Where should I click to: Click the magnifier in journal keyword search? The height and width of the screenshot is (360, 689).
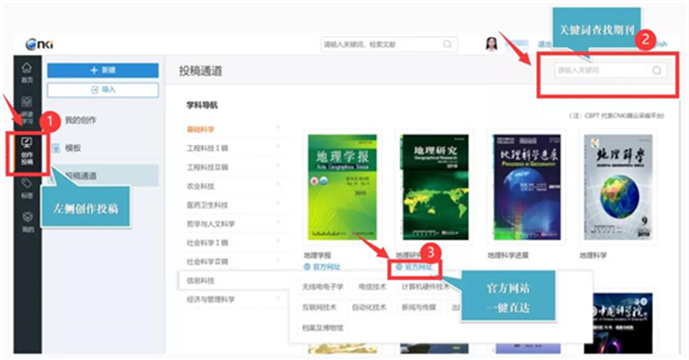click(x=656, y=70)
